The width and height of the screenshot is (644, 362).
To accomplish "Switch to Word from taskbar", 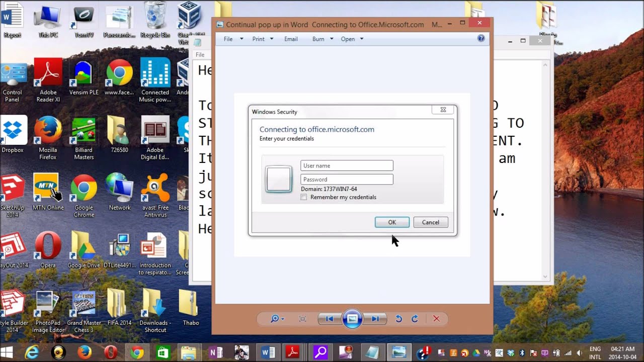I will coord(267,352).
